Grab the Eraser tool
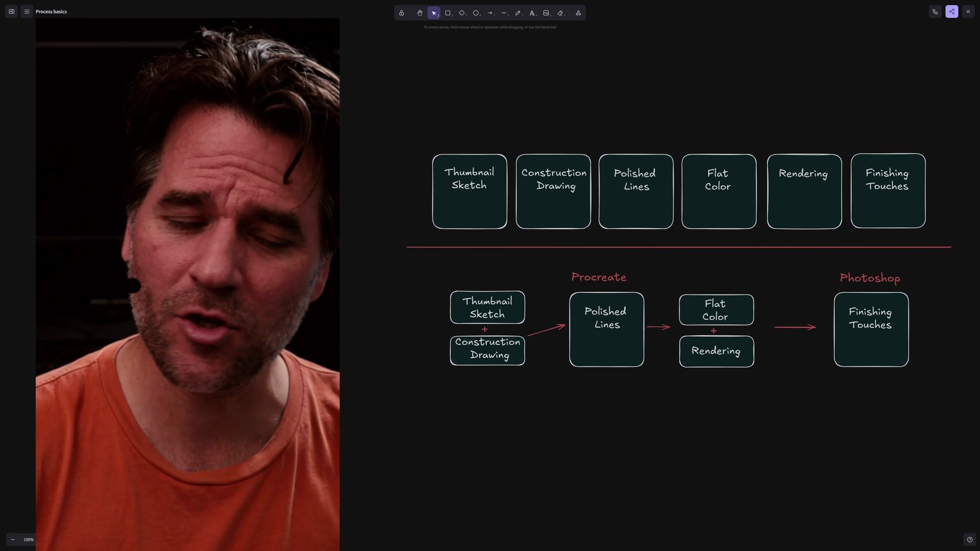 (x=560, y=13)
